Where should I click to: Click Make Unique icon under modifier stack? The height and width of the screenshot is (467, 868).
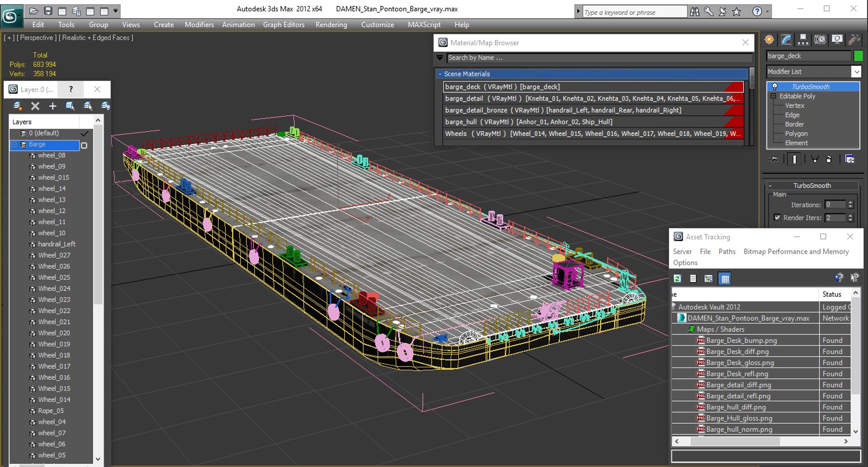(815, 159)
